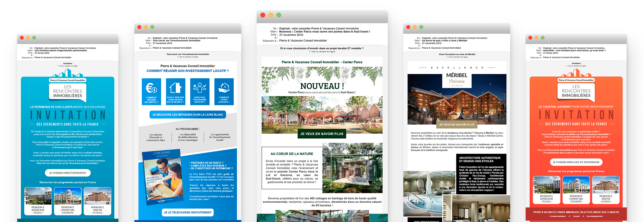Viewport: 644px width, 222px height.
Task: Click the 'JE LE TÉLÉCHARGE GRATUITEMENT' button
Action: [188, 212]
